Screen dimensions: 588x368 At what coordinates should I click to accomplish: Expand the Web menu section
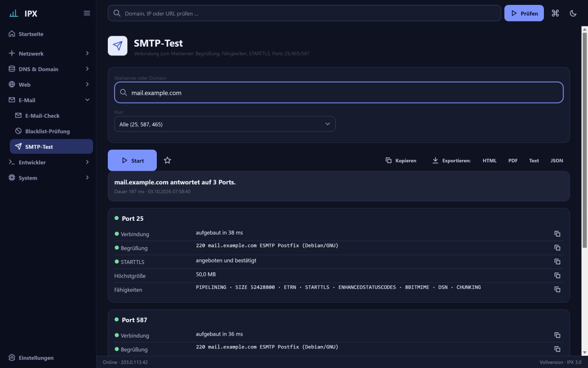click(x=48, y=84)
